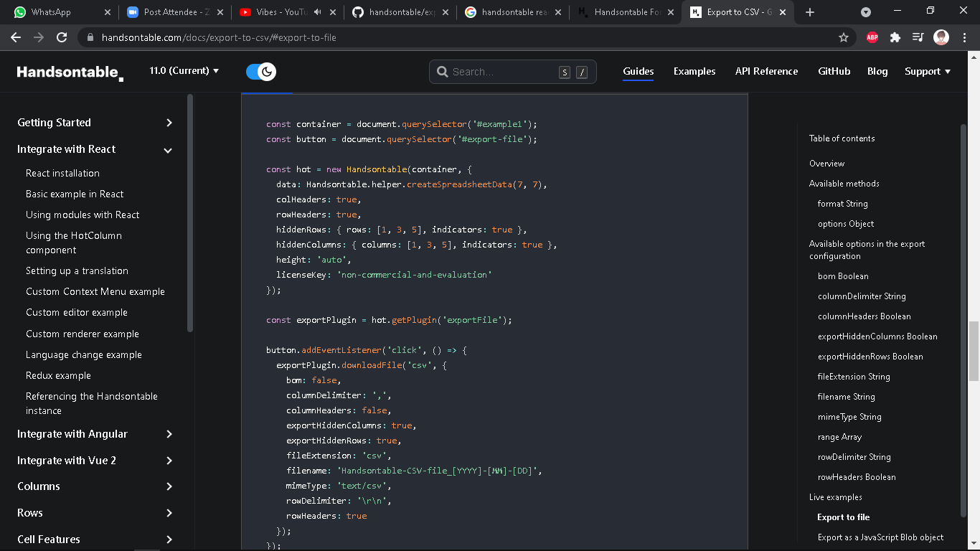
Task: Expand the Rows sidebar section
Action: click(x=95, y=513)
